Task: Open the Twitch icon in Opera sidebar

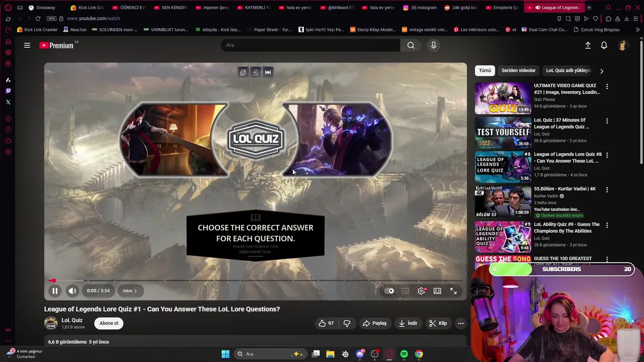Action: (8, 91)
